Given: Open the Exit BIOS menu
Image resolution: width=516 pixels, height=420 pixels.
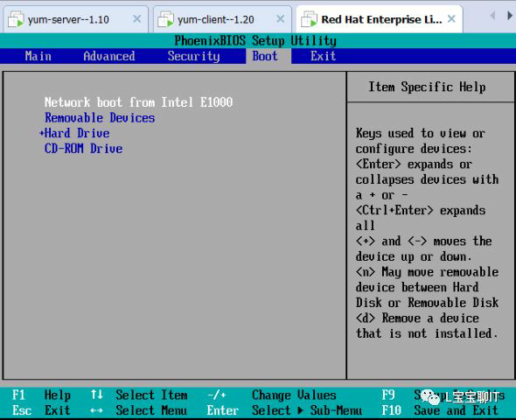Looking at the screenshot, I should tap(324, 56).
